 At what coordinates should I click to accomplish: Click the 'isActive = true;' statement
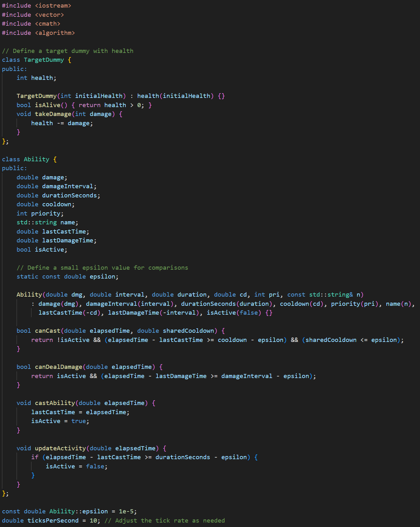[x=60, y=421]
